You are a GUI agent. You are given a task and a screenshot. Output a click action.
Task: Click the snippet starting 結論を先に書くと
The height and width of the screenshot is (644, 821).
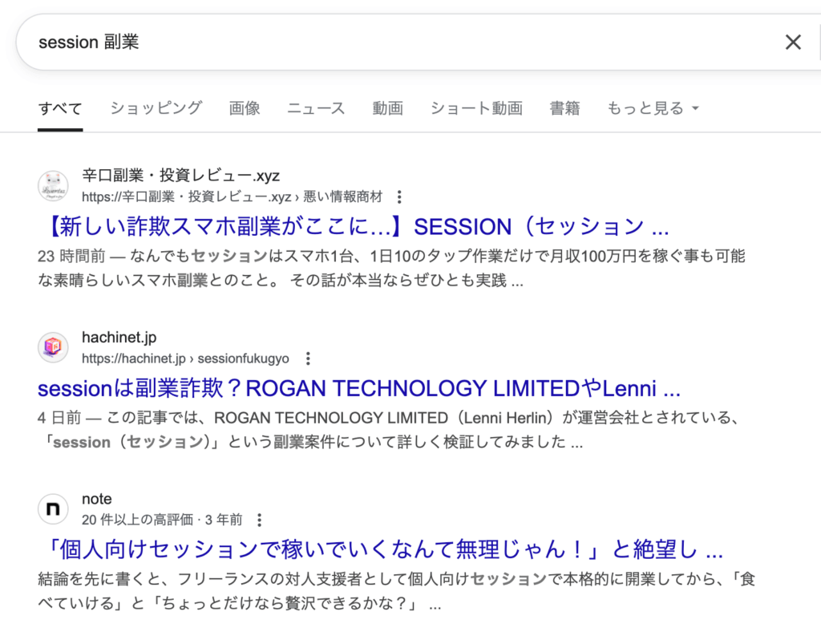pyautogui.click(x=397, y=591)
